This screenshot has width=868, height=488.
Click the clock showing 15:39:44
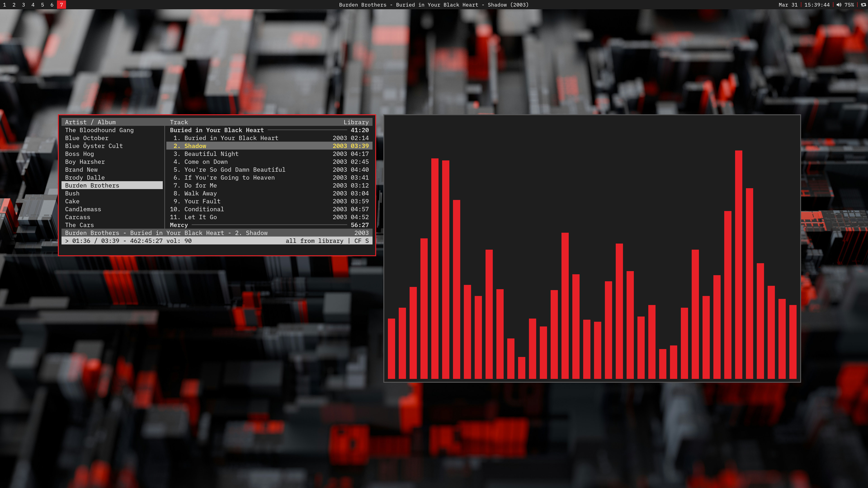tap(817, 5)
